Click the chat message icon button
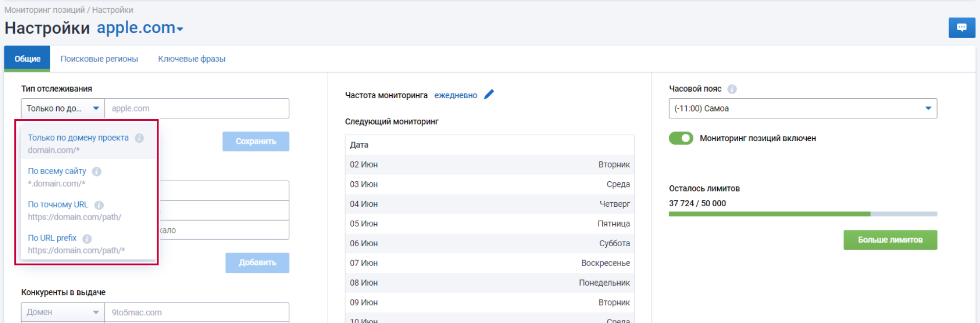This screenshot has height=323, width=980. click(x=961, y=28)
